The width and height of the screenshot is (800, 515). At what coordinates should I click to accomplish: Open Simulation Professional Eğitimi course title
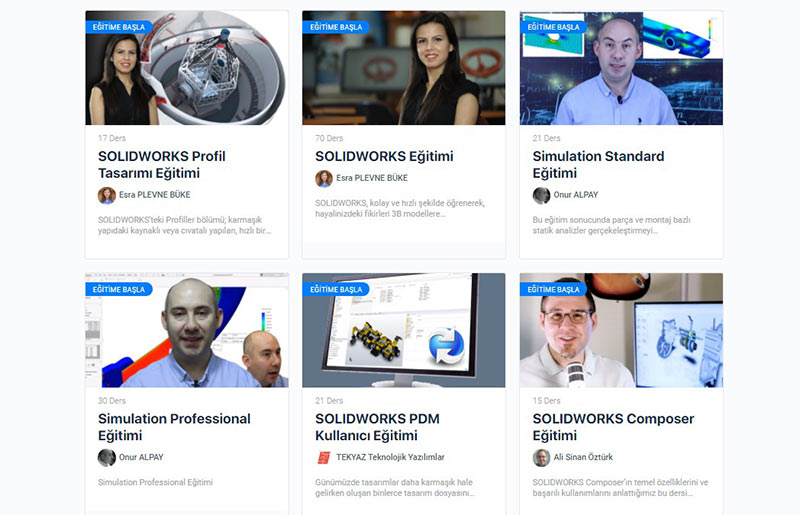(174, 427)
